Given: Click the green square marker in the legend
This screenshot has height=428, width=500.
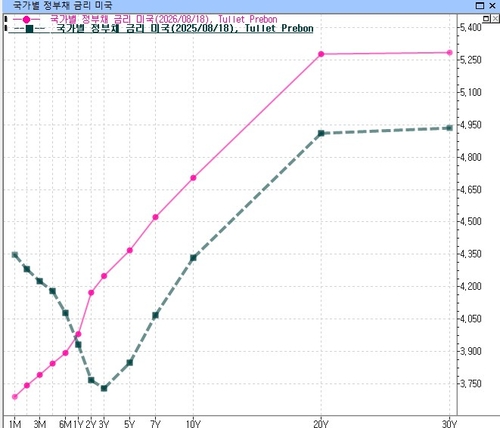Looking at the screenshot, I should tap(29, 29).
